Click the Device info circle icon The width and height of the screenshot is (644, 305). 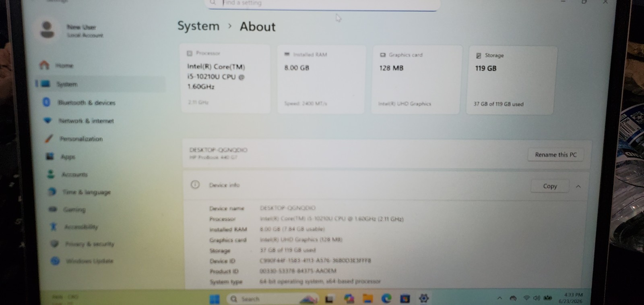(x=195, y=185)
